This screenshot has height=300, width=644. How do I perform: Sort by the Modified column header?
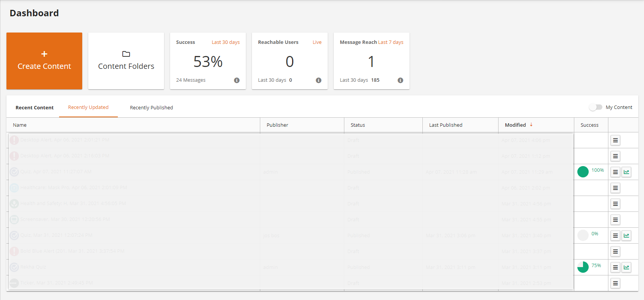coord(515,125)
